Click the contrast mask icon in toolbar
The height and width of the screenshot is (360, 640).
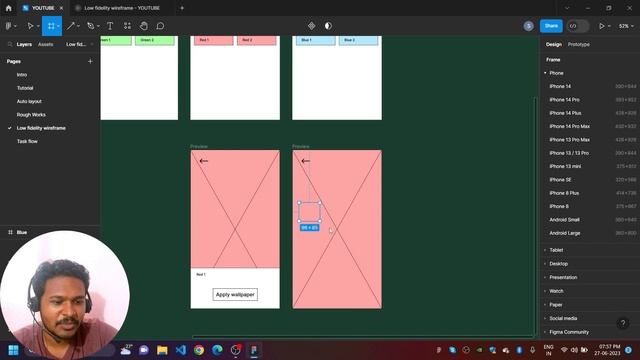click(x=328, y=26)
